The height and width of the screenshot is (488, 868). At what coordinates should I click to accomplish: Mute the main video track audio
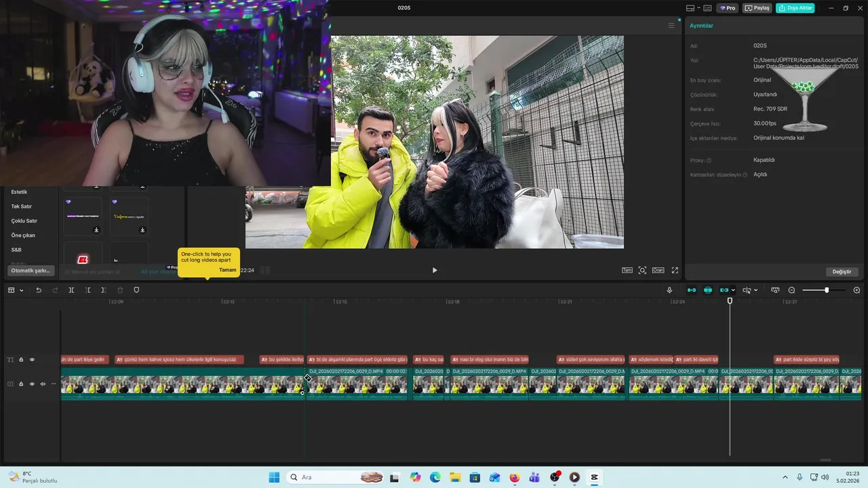click(x=43, y=384)
